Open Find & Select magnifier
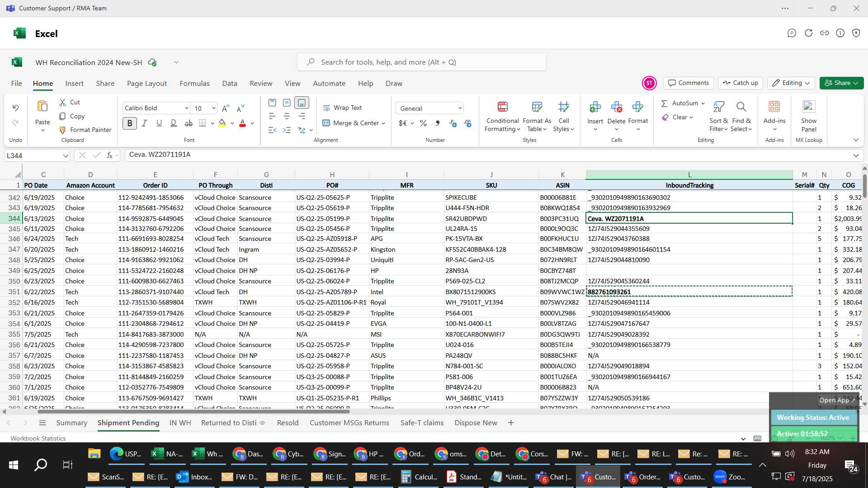 point(741,117)
